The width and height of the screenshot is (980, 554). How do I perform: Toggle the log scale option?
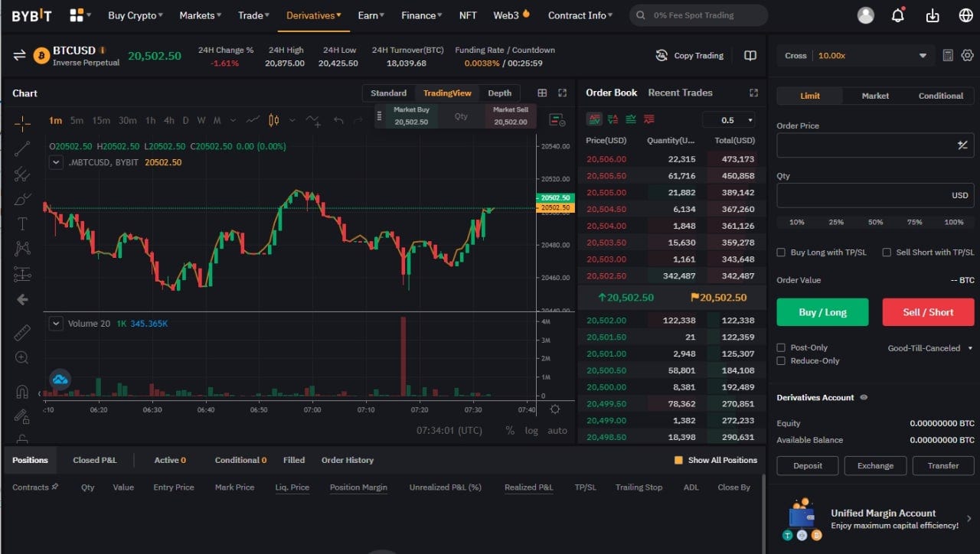(x=531, y=430)
